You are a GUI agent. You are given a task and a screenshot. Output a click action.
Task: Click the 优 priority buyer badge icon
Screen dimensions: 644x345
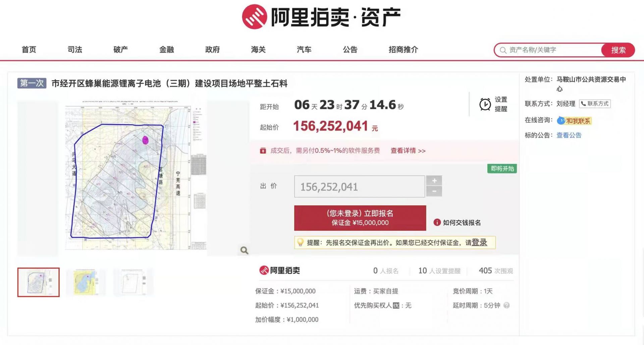coord(396,305)
